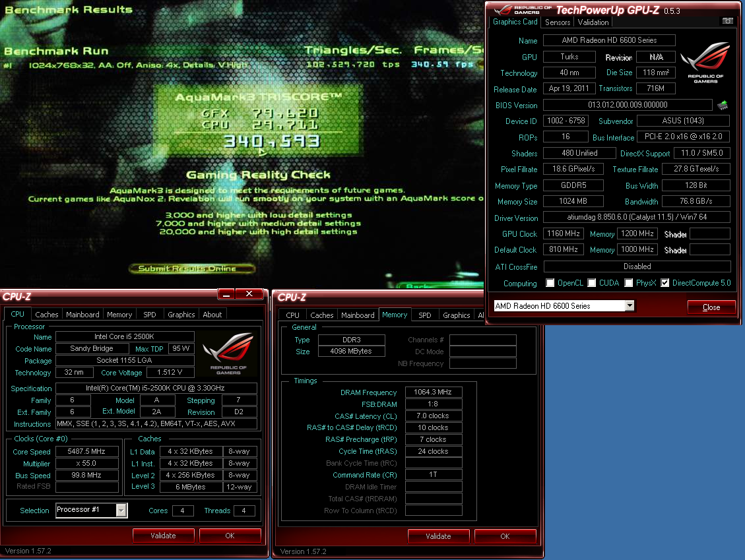Click the processor name Intel Core i5 2500K
This screenshot has height=560, width=745.
pos(125,337)
